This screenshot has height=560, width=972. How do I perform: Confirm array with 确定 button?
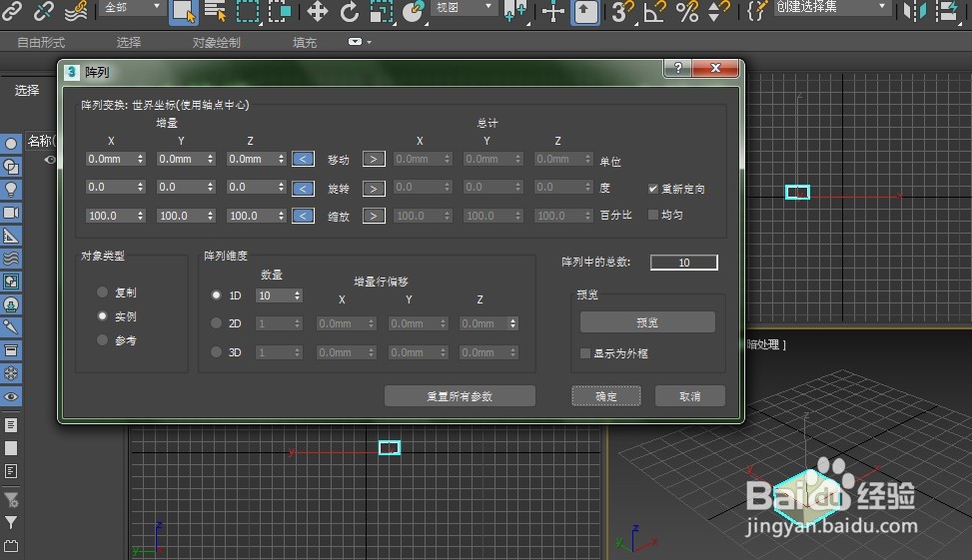[x=606, y=396]
